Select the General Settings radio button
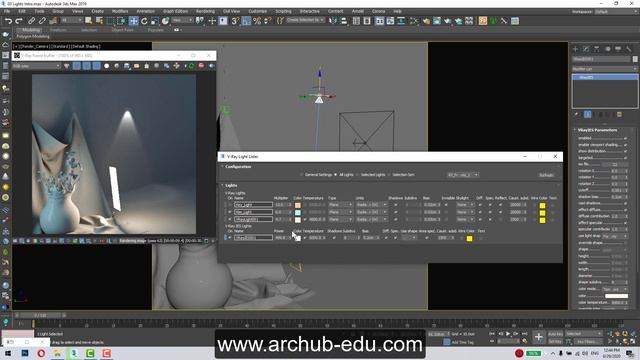 click(x=302, y=175)
